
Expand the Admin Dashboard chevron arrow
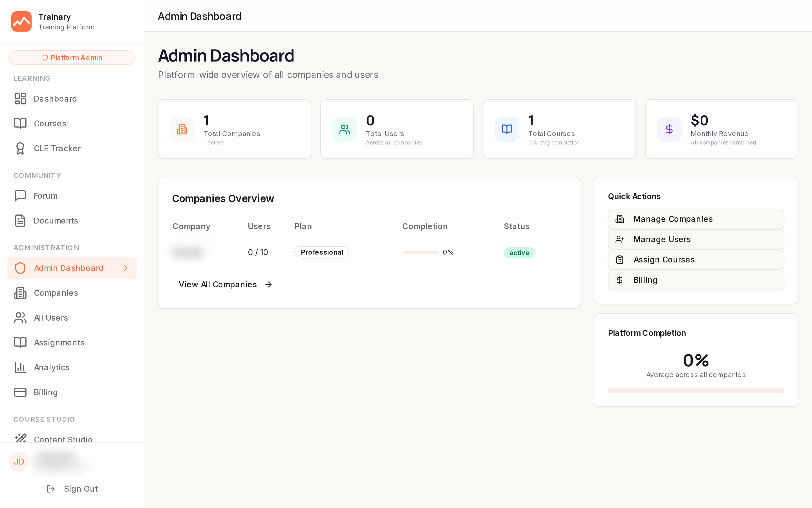coord(126,268)
